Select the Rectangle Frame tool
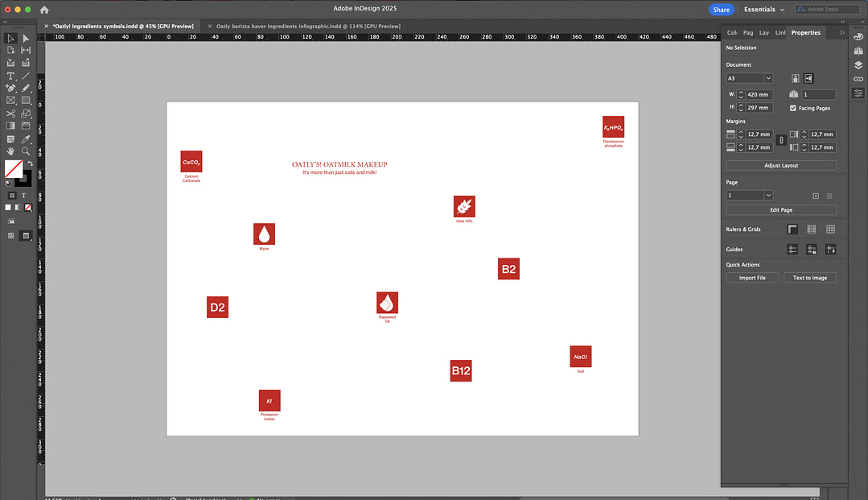 (x=11, y=101)
